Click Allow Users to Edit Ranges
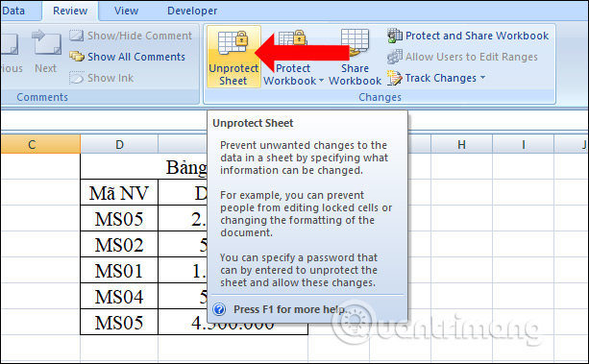The height and width of the screenshot is (364, 589). click(462, 57)
